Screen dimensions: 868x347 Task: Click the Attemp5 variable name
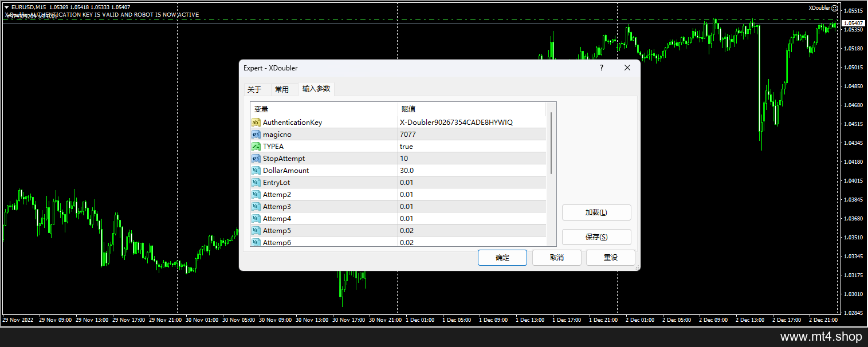coord(277,231)
